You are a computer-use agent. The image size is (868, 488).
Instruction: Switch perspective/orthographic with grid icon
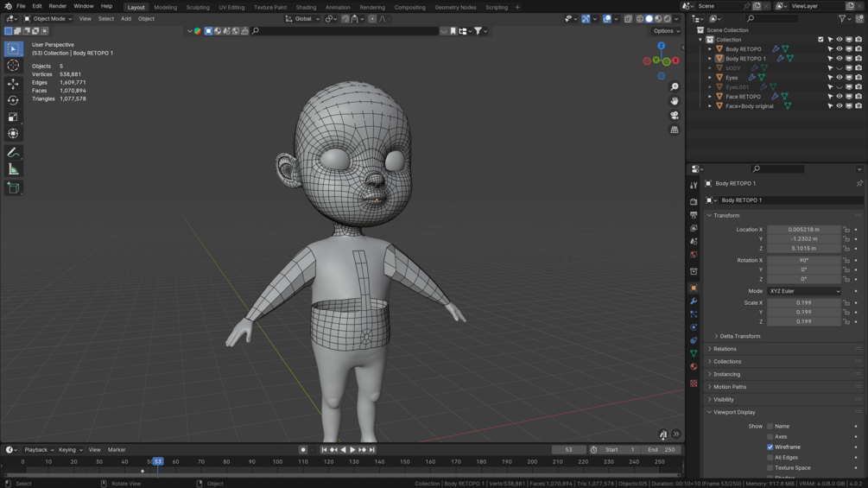click(x=675, y=130)
